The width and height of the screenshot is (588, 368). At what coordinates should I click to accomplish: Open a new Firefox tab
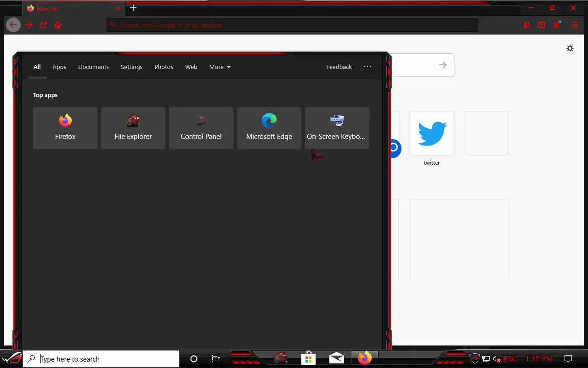133,8
